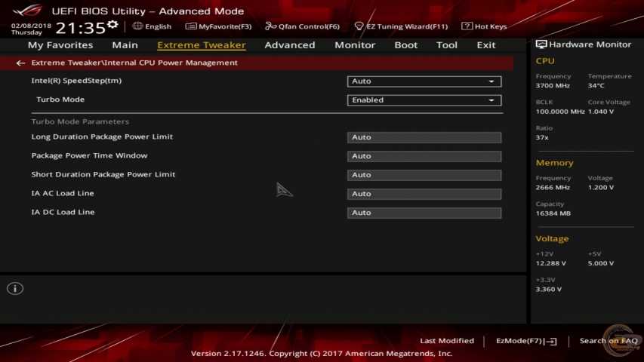The image size is (644, 362).
Task: Click the Hardware Monitor display icon
Action: tap(541, 44)
